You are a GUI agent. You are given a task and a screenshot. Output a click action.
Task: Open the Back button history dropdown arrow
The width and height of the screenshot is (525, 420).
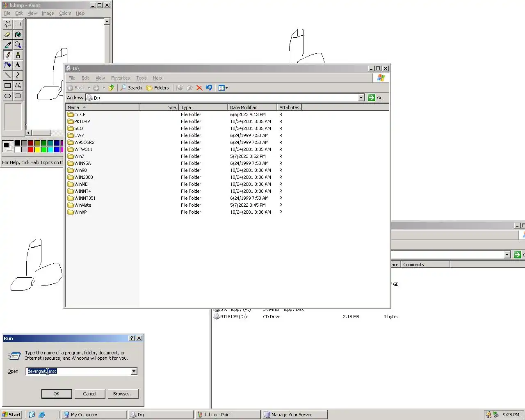(x=89, y=88)
